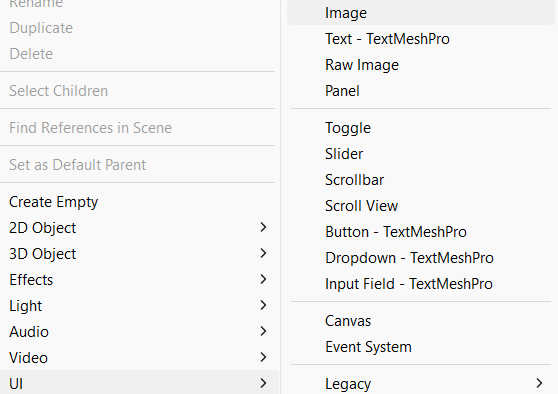Screen dimensions: 558x394
Task: Add Button - TextMeshPro
Action: click(421, 232)
